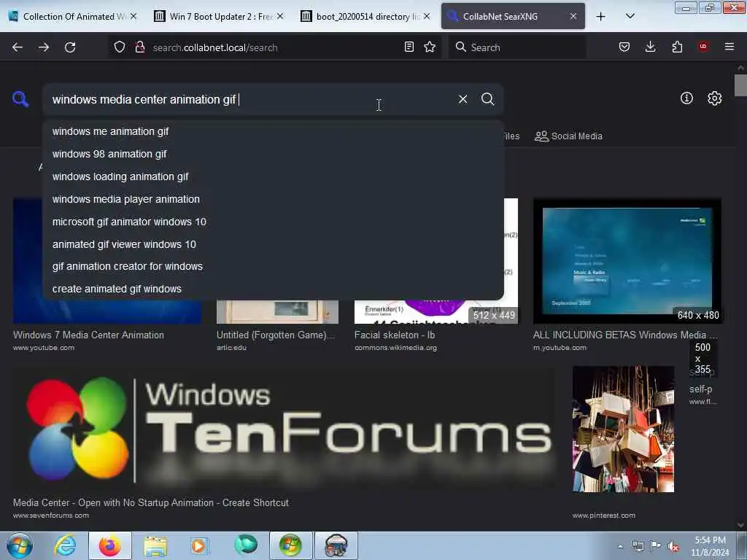The width and height of the screenshot is (747, 560).
Task: Click the page vertical scrollbar thumb
Action: (740, 86)
